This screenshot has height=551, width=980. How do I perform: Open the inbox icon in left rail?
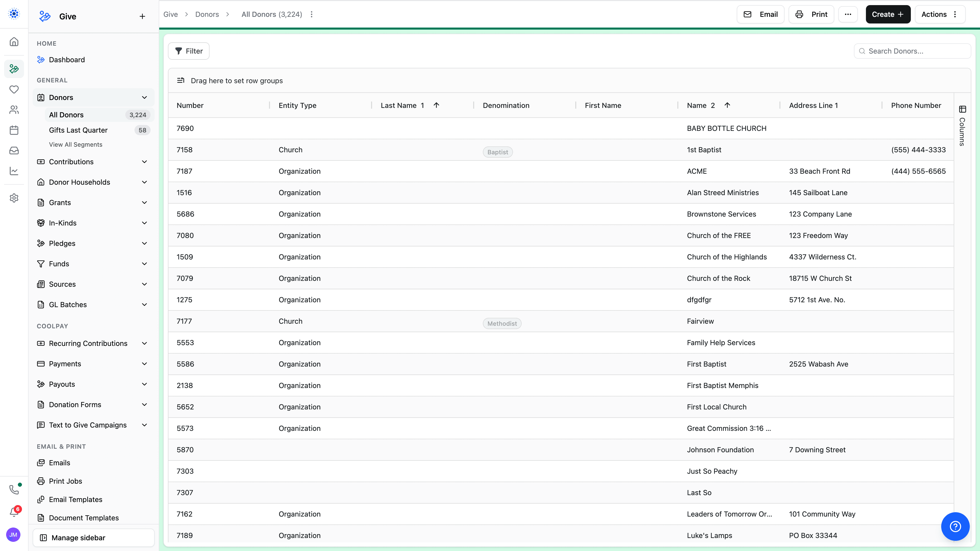[14, 151]
